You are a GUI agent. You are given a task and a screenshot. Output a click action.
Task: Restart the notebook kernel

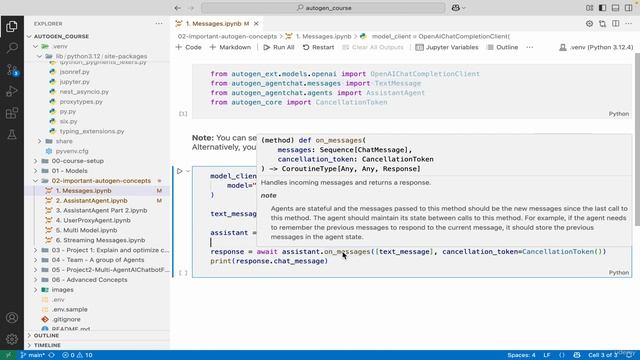318,47
